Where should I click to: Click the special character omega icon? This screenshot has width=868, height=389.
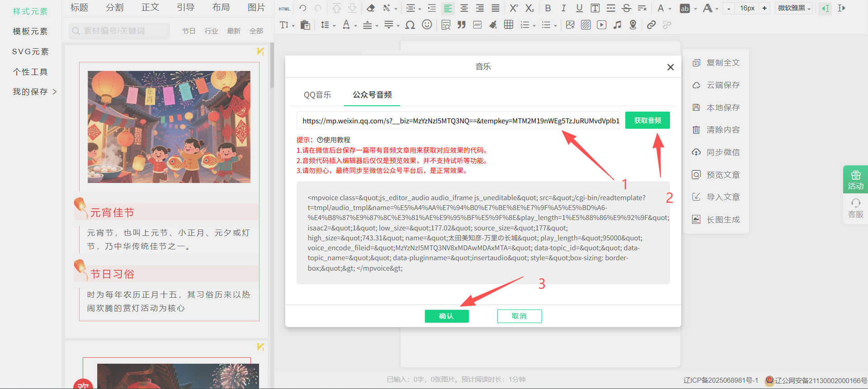[410, 25]
